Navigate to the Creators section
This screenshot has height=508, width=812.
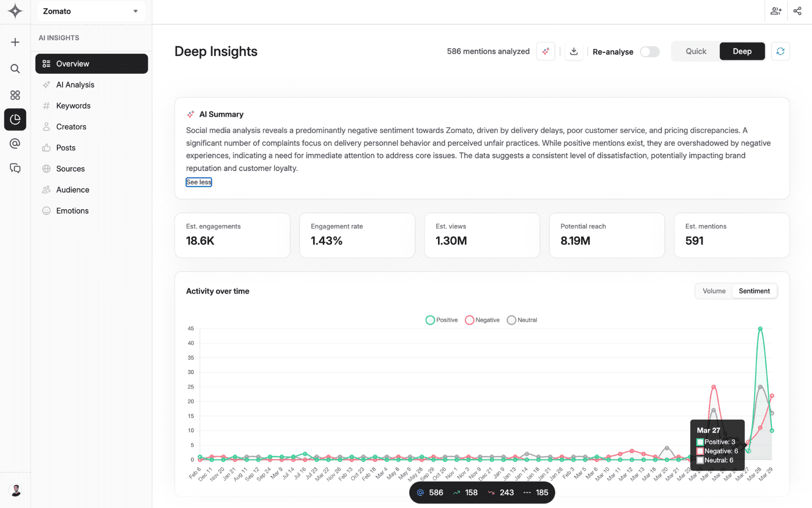[x=71, y=126]
